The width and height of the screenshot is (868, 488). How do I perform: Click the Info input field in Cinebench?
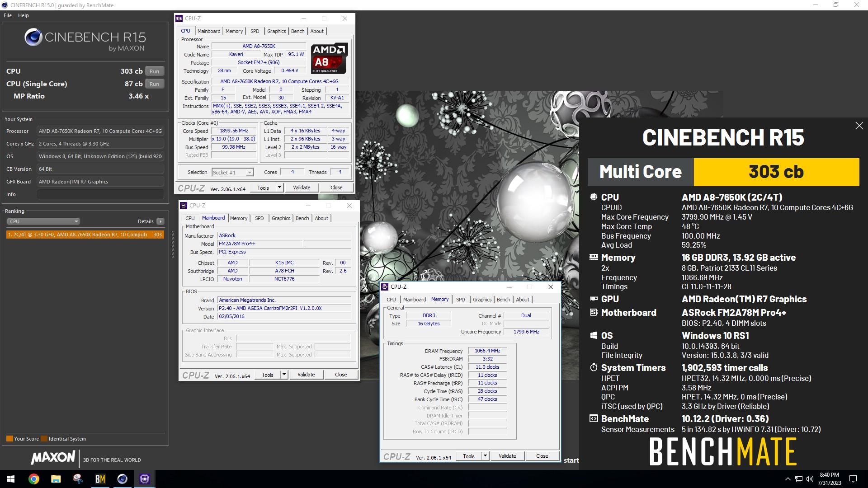100,194
